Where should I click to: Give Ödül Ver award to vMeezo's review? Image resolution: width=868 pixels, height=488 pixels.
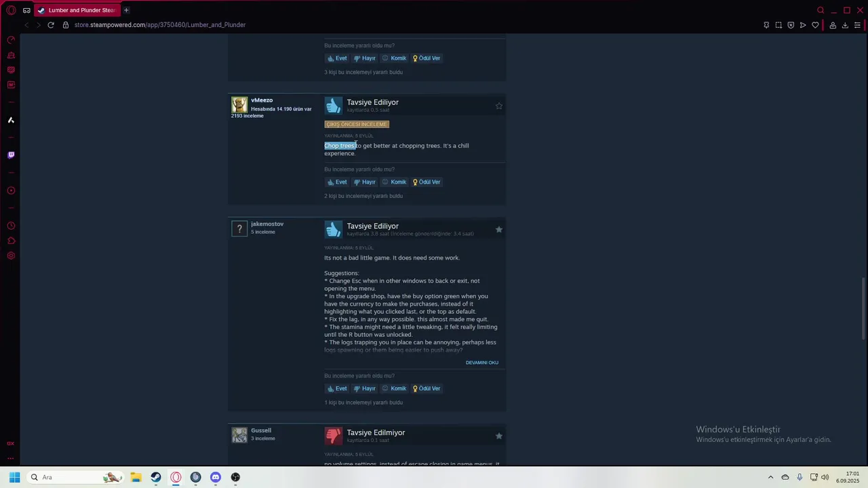click(x=427, y=182)
